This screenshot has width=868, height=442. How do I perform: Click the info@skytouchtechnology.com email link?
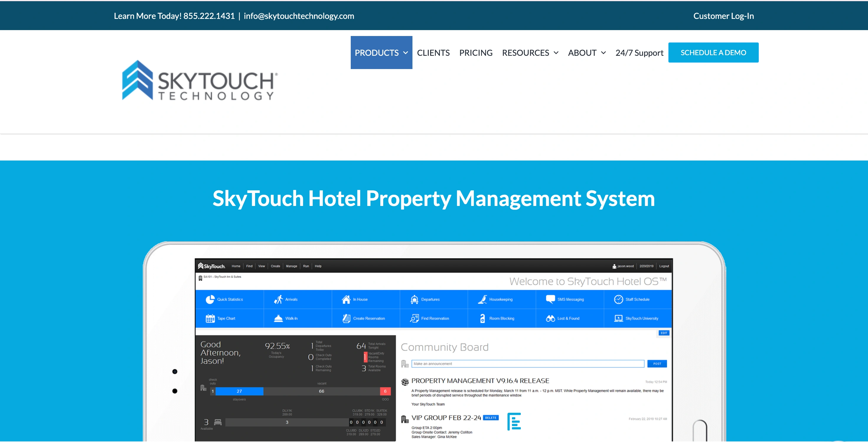[x=298, y=16]
